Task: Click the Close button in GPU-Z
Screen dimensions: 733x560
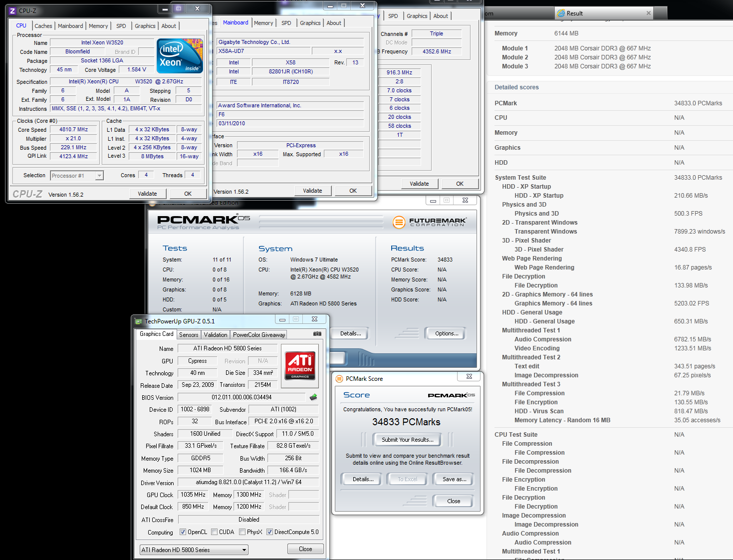Action: click(305, 549)
